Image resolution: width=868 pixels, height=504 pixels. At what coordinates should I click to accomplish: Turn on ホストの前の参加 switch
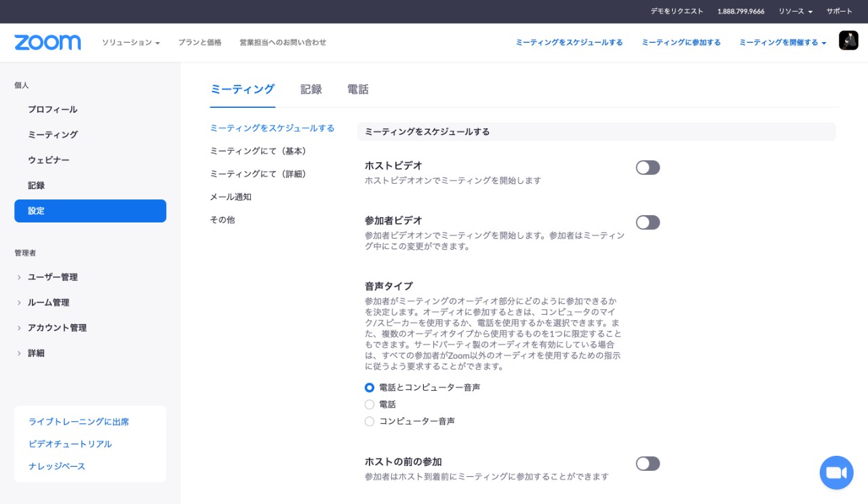tap(648, 464)
